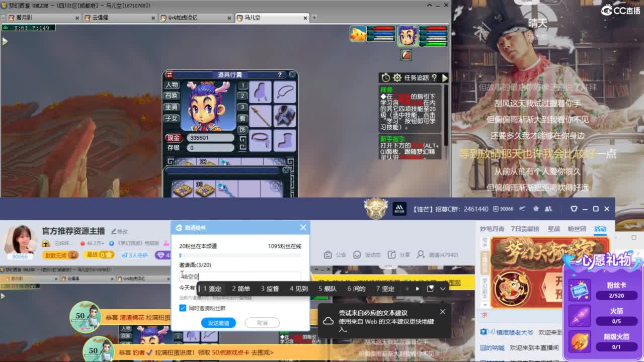This screenshot has width=644, height=362.
Task: Click the equipped belt slot
Action: click(260, 140)
